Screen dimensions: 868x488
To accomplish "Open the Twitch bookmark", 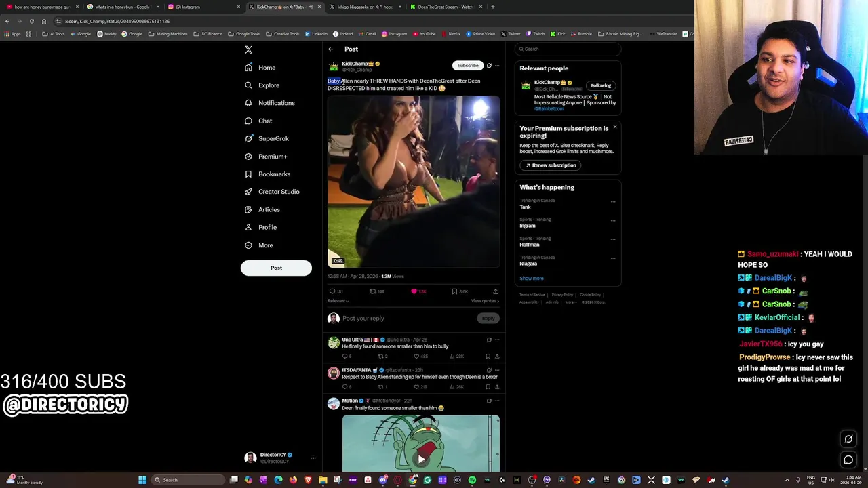I will [536, 33].
